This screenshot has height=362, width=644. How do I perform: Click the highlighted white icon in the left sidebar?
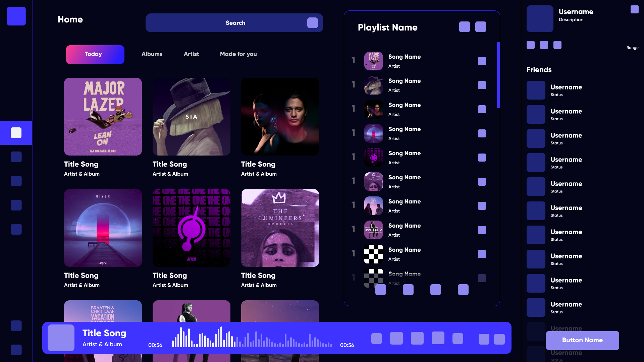16,133
